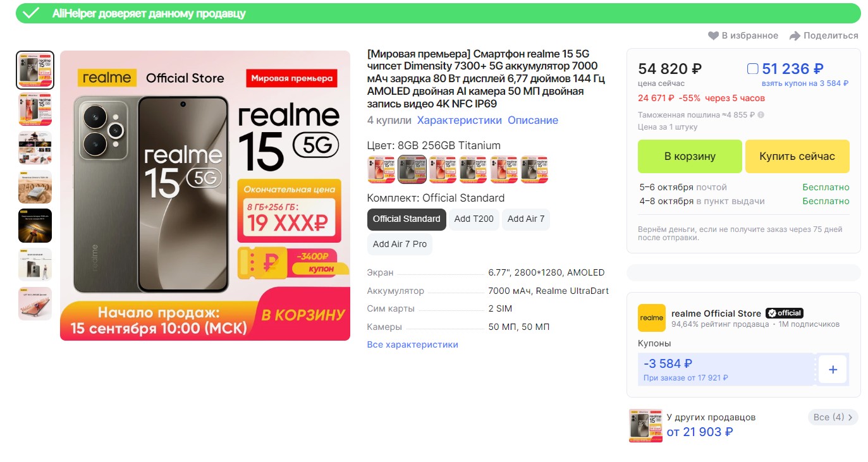Click the heart icon for favorites
Image resolution: width=868 pixels, height=462 pixels.
click(714, 36)
